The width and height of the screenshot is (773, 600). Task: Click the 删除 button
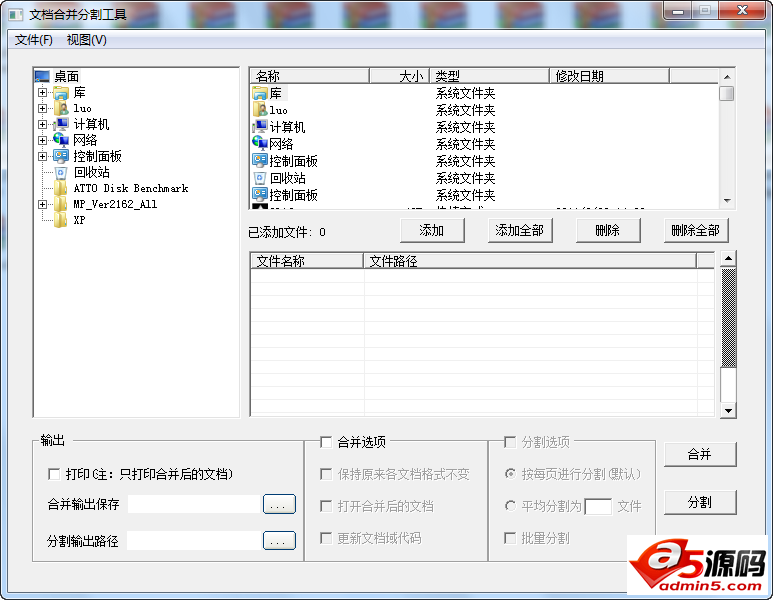tap(608, 231)
